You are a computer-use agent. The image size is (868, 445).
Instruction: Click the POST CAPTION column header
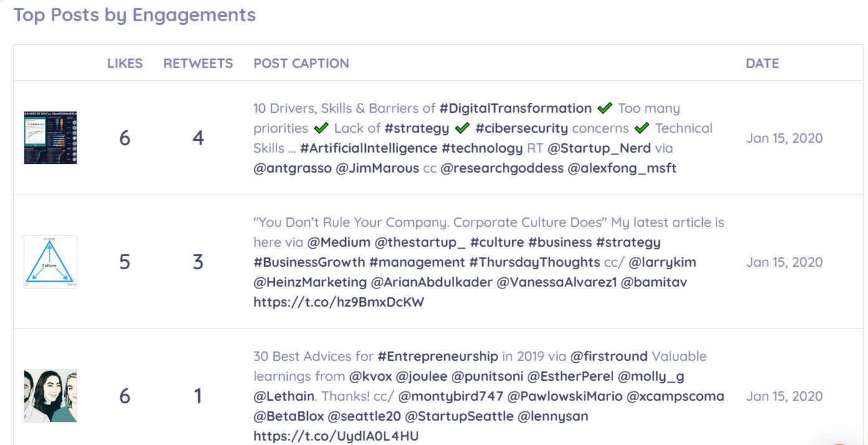coord(301,63)
